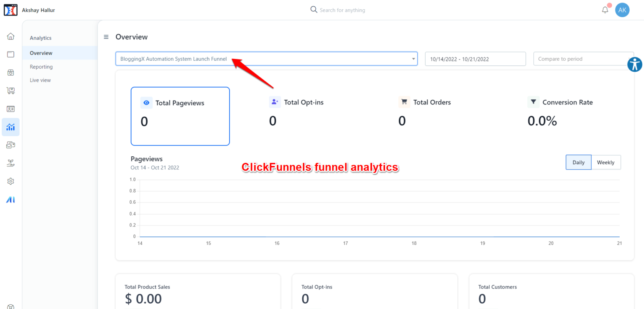
Task: Open the Marketing email icon in sidebar
Action: [x=10, y=145]
